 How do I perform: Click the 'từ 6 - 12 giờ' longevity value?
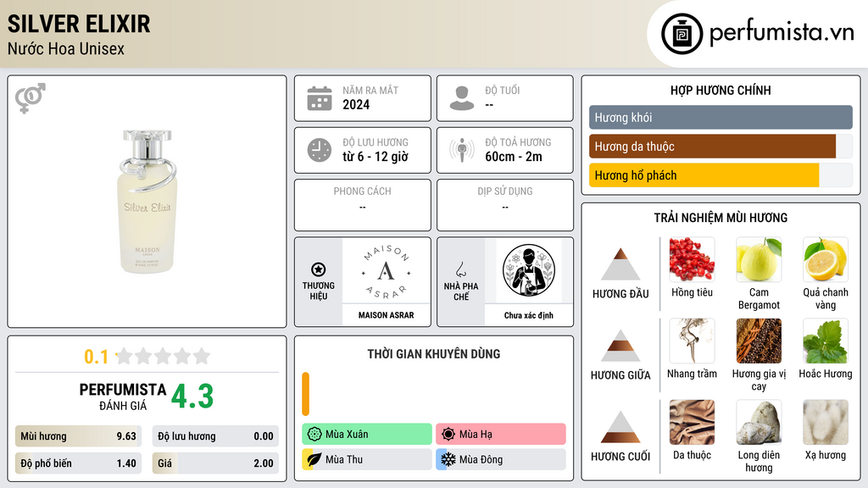click(376, 157)
